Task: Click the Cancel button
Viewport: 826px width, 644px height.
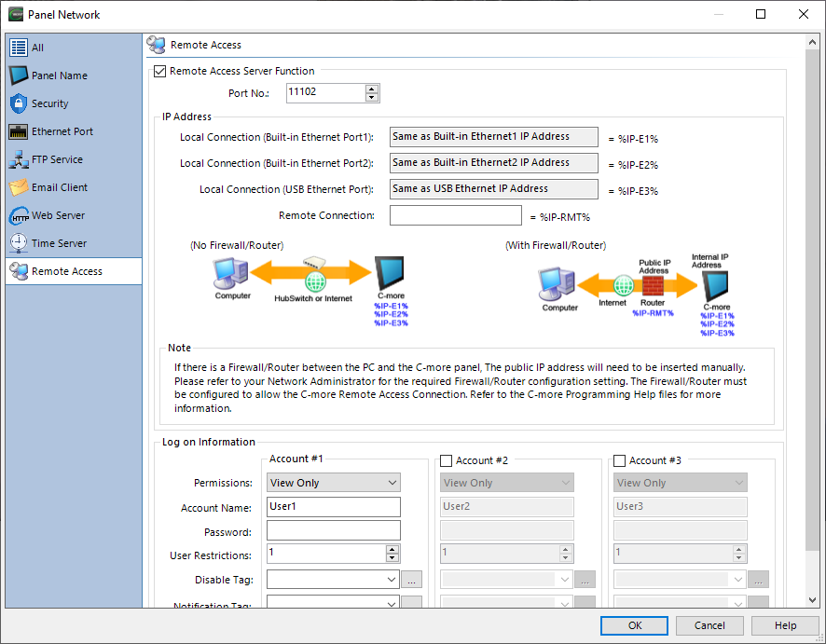Action: [x=709, y=625]
